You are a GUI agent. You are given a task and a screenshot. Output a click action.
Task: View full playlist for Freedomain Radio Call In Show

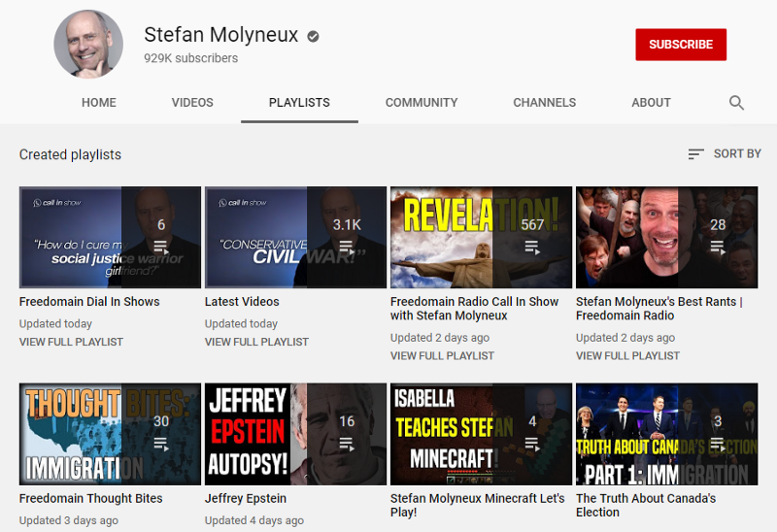(x=442, y=355)
